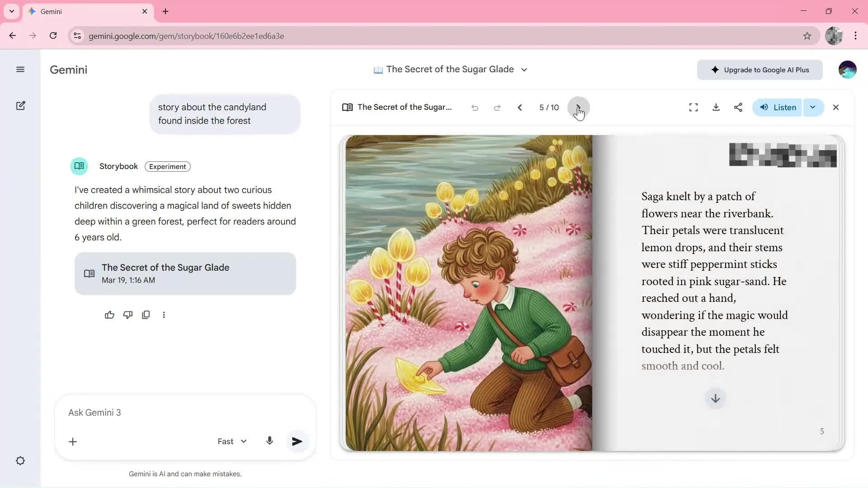The image size is (868, 488).
Task: Bookmark this page with the star
Action: [x=807, y=36]
